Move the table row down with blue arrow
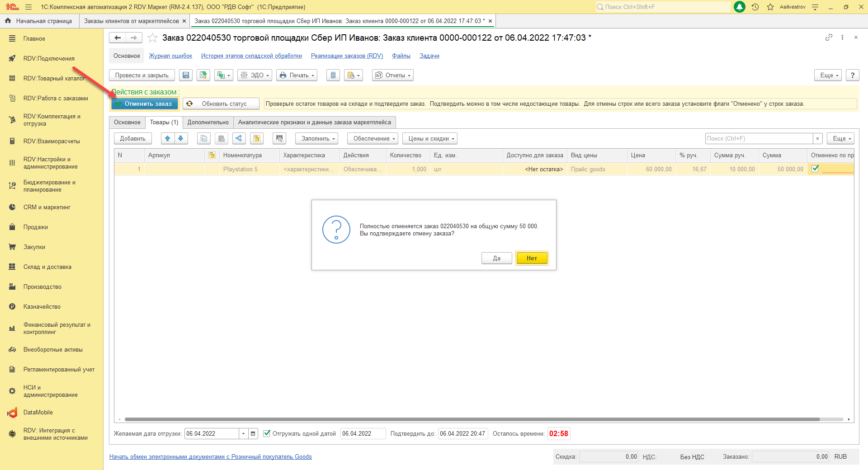Viewport: 868px width, 470px height. [x=181, y=139]
